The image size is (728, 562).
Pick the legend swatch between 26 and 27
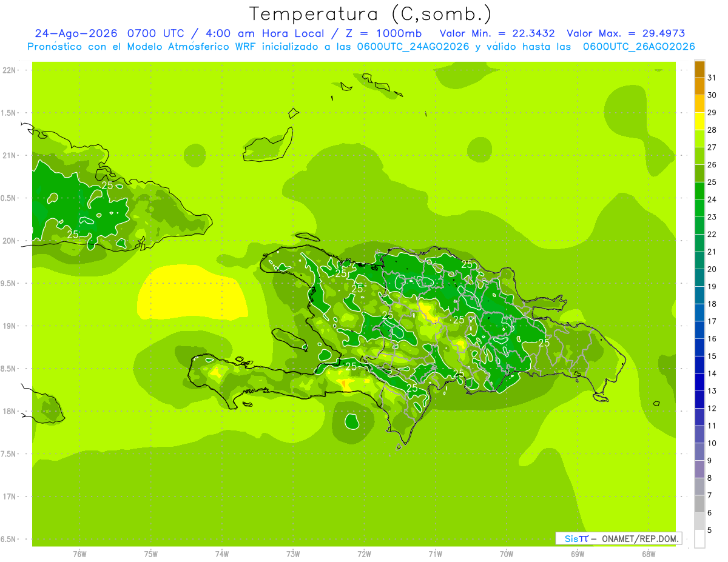click(x=699, y=156)
